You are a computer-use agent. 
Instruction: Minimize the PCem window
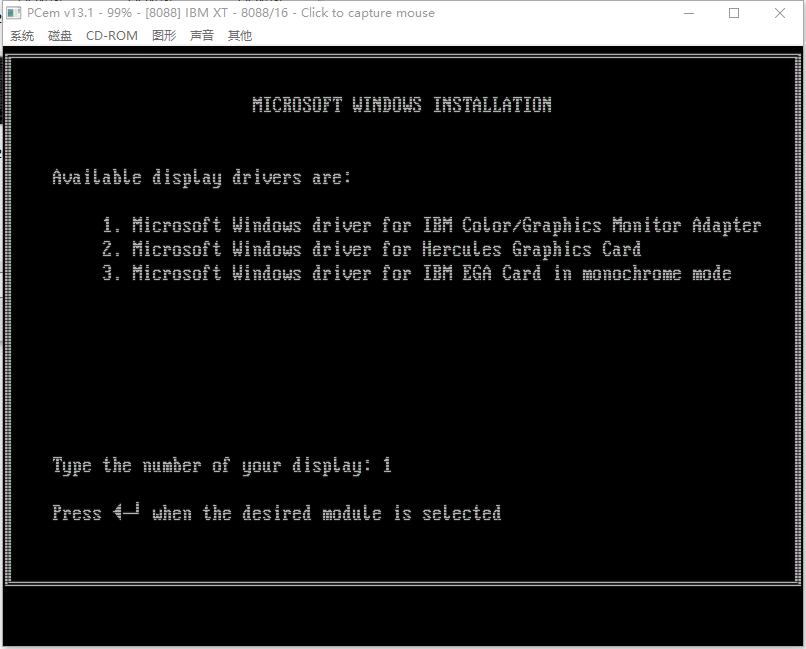[x=689, y=13]
